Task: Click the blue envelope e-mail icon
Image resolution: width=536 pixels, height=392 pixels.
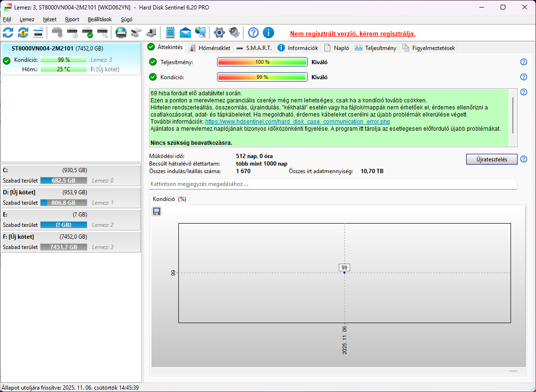Action: click(185, 33)
